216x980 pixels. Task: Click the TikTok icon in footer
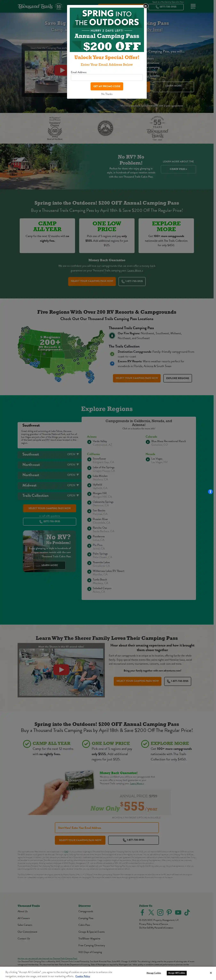tap(187, 912)
